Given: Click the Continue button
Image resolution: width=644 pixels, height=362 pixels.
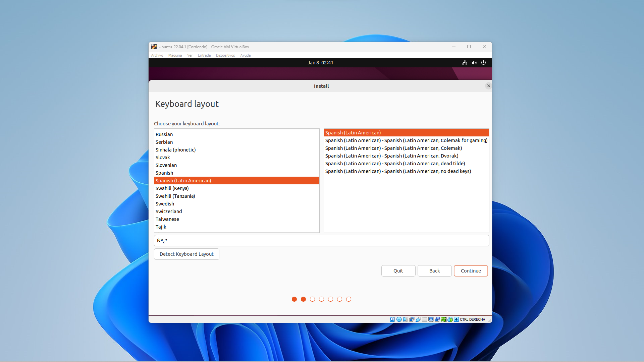Looking at the screenshot, I should point(471,271).
